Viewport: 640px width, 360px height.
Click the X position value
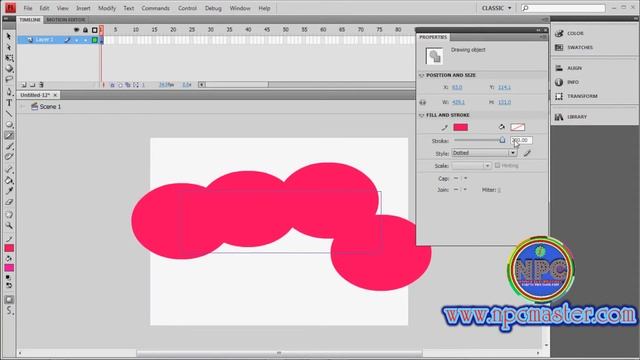click(x=457, y=87)
